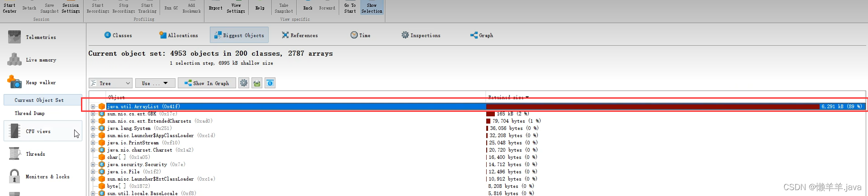The image size is (868, 196).
Task: Open the Monitors & locks padlock icon
Action: coord(14,176)
